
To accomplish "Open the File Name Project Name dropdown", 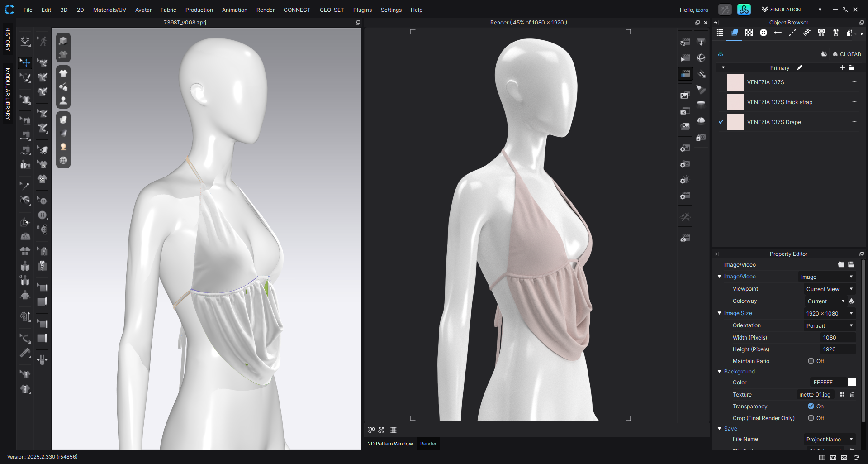I will click(x=830, y=439).
